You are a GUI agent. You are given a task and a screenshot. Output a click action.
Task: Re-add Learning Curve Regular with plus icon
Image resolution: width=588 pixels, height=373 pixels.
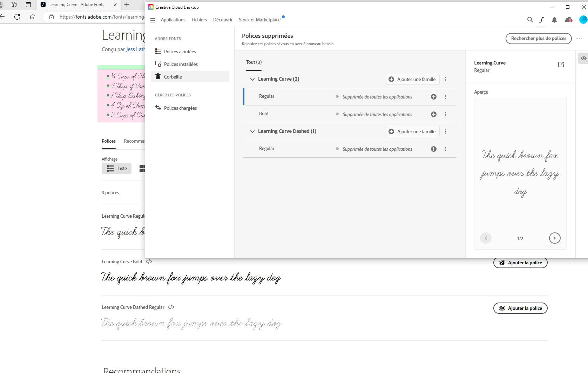(434, 97)
